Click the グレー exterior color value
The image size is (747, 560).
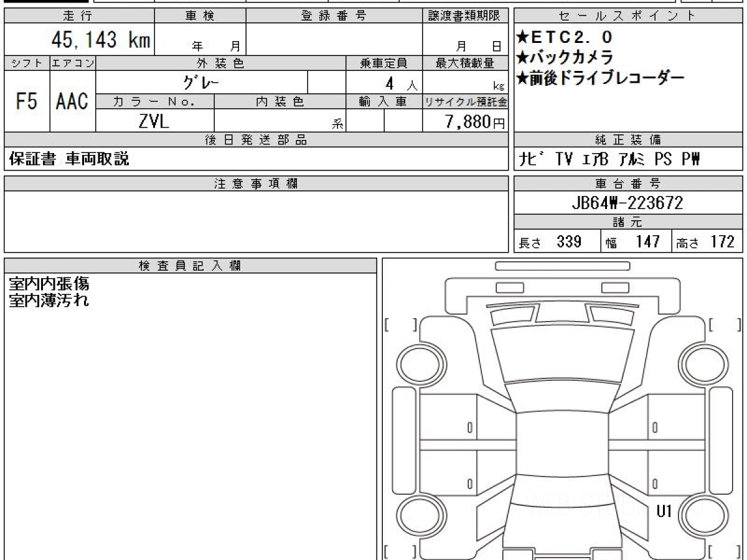pyautogui.click(x=202, y=82)
